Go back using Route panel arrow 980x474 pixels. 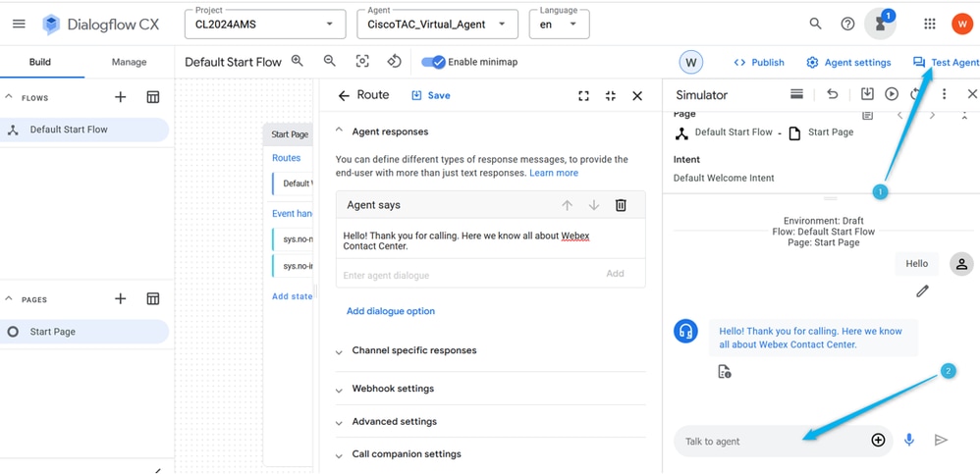click(343, 95)
